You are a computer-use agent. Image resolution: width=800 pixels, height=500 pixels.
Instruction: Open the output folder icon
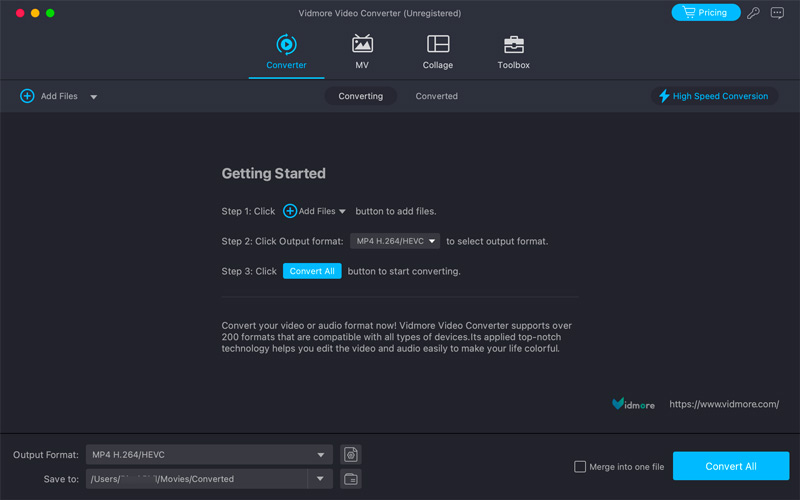point(351,479)
